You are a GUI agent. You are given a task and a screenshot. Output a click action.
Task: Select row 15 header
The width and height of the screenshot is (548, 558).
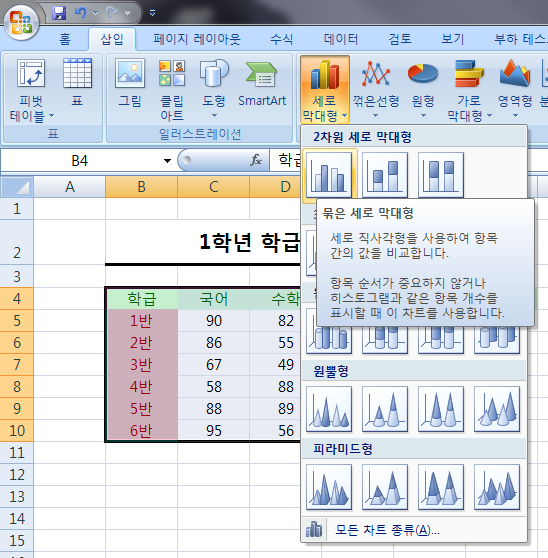[x=17, y=541]
